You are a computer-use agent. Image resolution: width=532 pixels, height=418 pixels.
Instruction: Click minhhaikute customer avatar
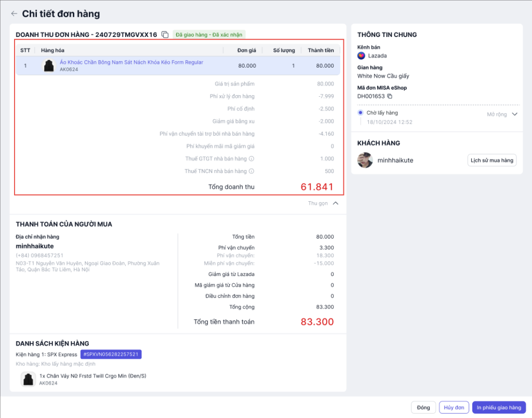[x=365, y=160]
